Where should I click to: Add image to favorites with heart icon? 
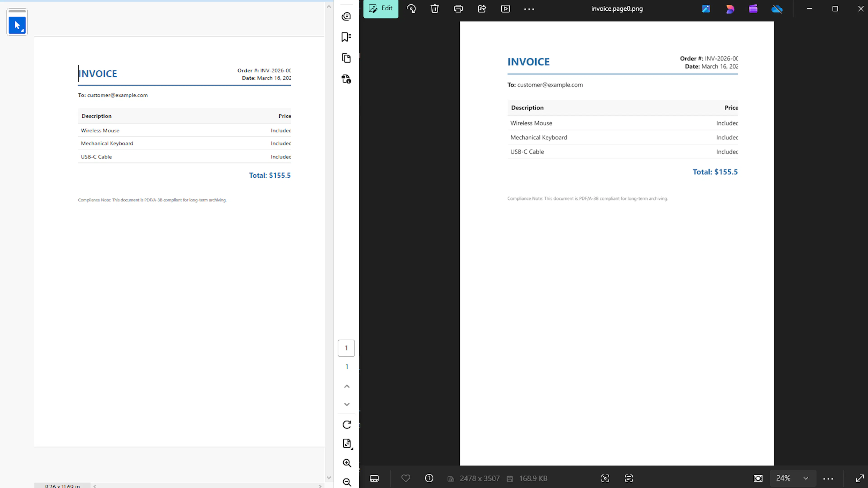coord(406,478)
